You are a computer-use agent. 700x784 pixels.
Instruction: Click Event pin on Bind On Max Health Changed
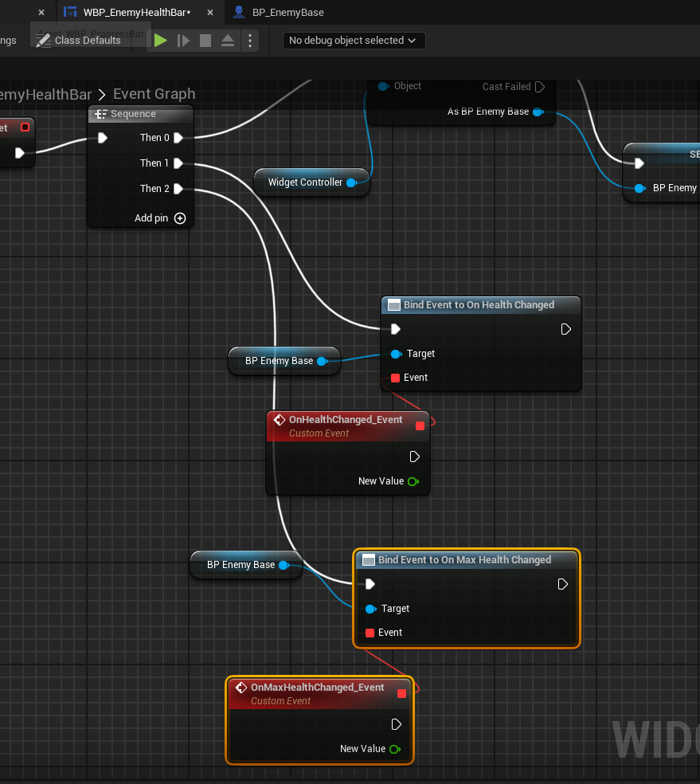(x=370, y=633)
